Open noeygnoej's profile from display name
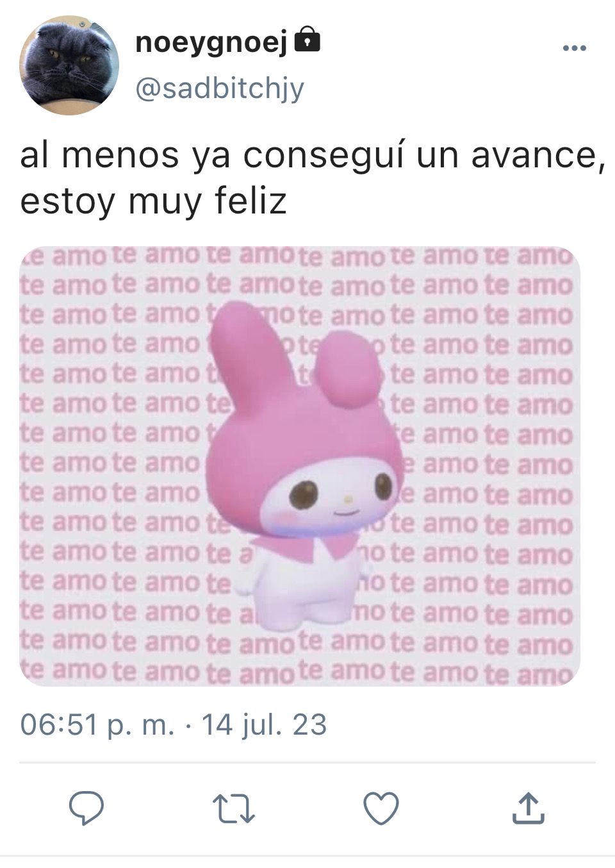Screen dimensions: 615x868 211,43
